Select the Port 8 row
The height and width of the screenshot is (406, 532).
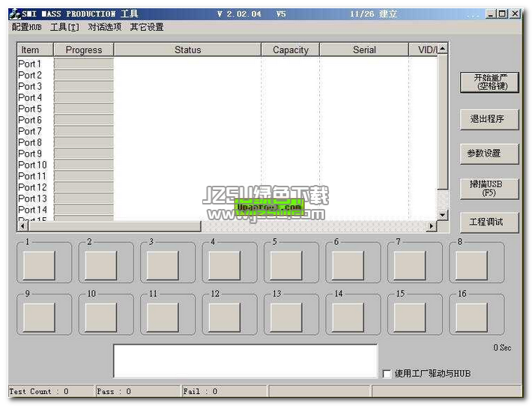click(x=227, y=142)
